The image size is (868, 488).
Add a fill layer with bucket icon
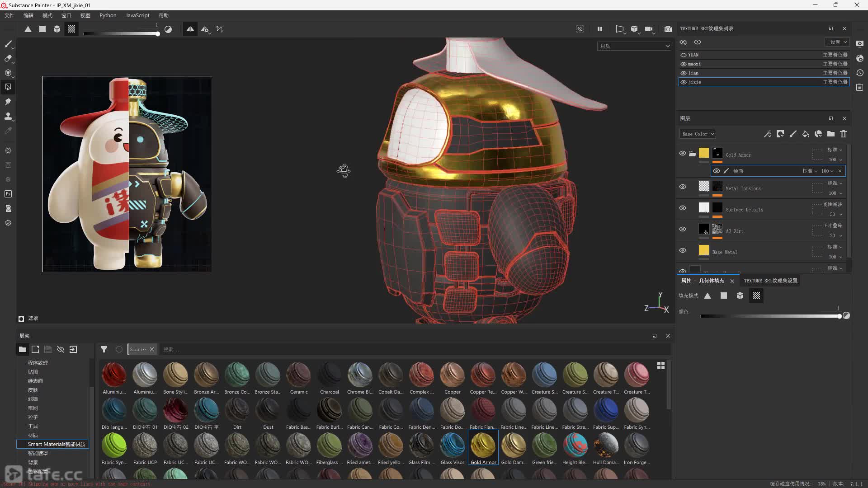click(x=806, y=134)
